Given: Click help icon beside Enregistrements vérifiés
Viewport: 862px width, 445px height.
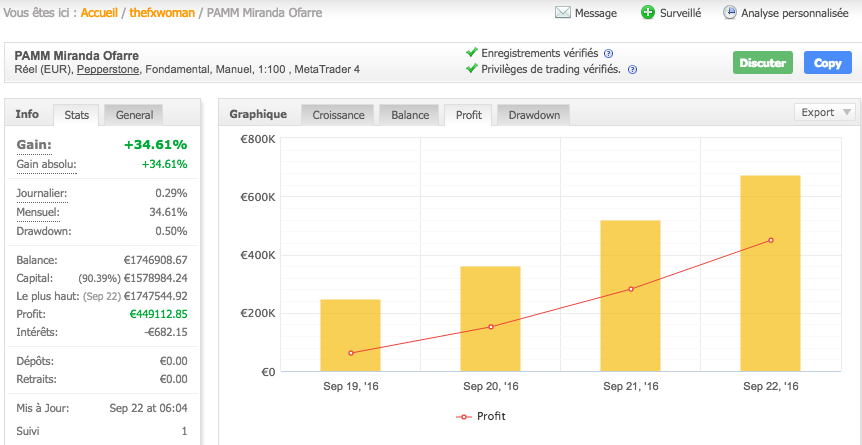Looking at the screenshot, I should point(608,53).
